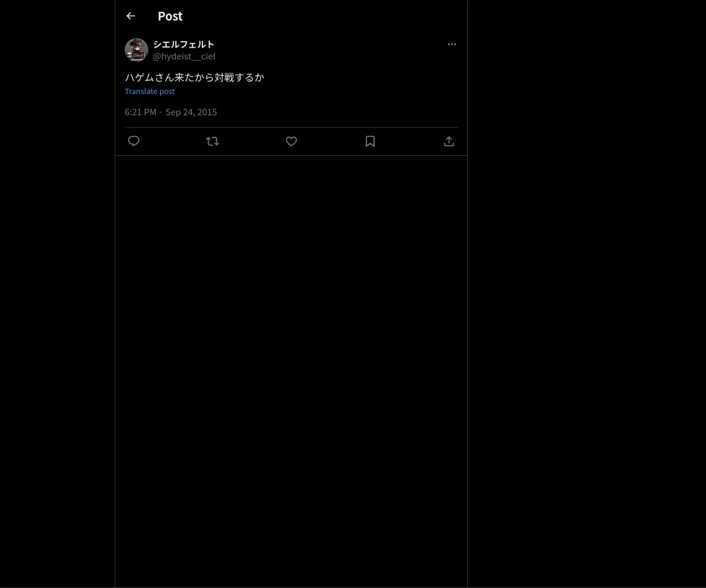Translate post to English
This screenshot has height=588, width=706.
coord(149,91)
